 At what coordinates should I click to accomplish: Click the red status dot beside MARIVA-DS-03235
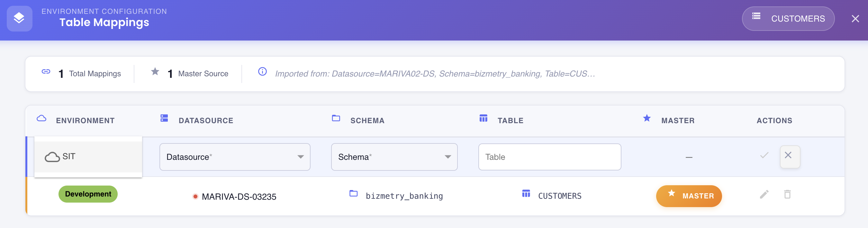(x=195, y=196)
